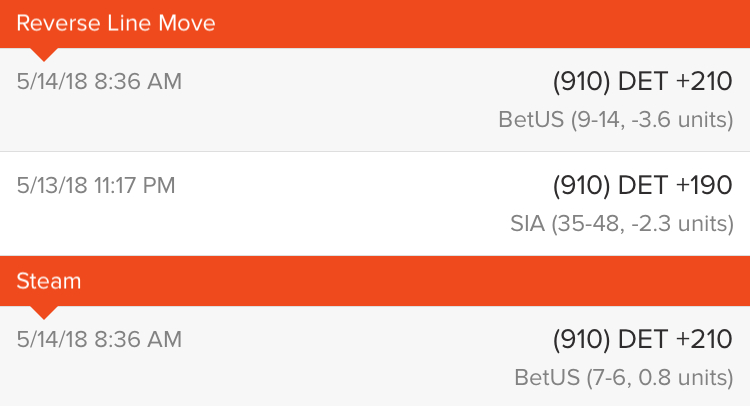Click the Steam title text

pyautogui.click(x=49, y=281)
